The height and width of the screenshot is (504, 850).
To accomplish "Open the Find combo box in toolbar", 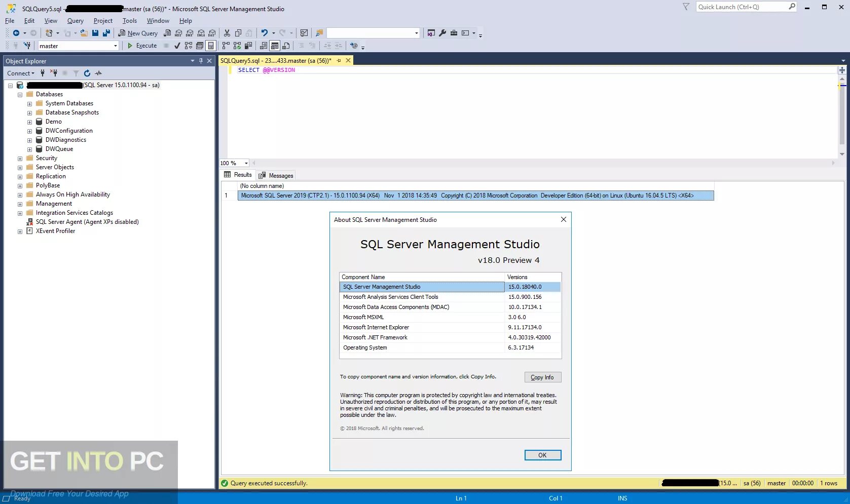I will coord(374,33).
